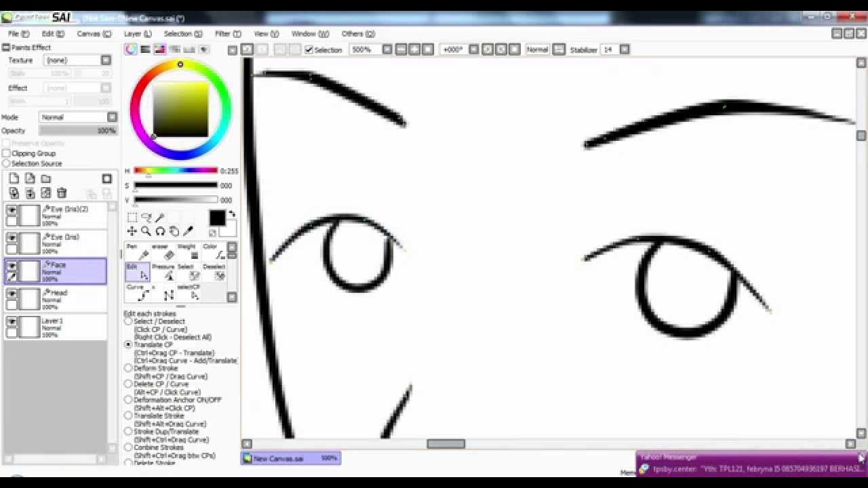Screen dimensions: 868x488
Task: Select the Curve tool
Action: [143, 294]
